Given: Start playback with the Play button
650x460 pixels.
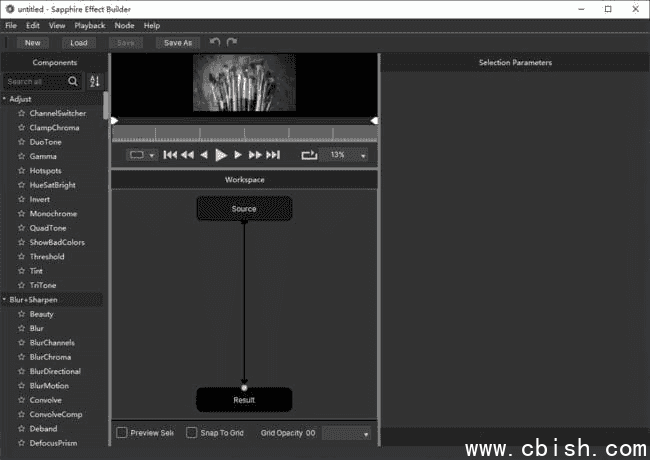Looking at the screenshot, I should (x=221, y=155).
